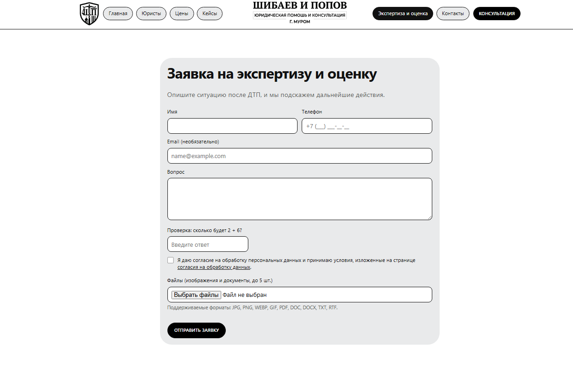Viewport: 573px width, 392px height.
Task: Open the согласия на обработку данных link
Action: pos(214,267)
